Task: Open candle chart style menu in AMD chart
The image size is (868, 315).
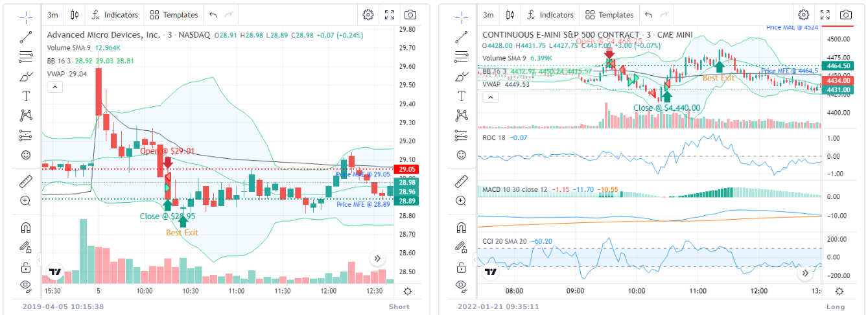Action: click(75, 15)
